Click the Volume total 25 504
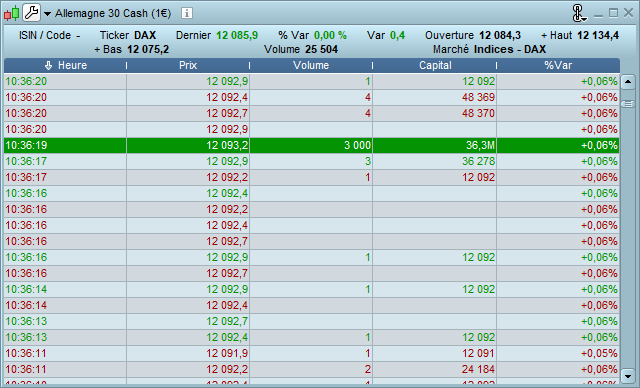The width and height of the screenshot is (640, 388). point(322,49)
